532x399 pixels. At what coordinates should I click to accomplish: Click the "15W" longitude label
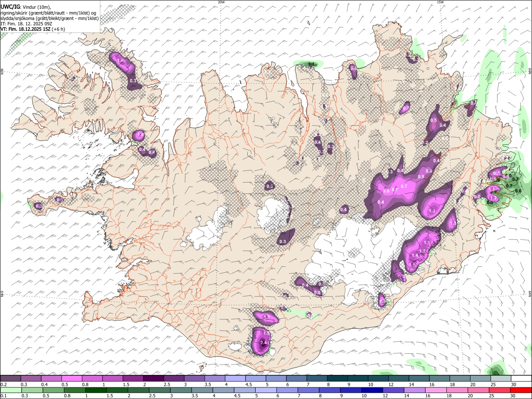point(440,2)
